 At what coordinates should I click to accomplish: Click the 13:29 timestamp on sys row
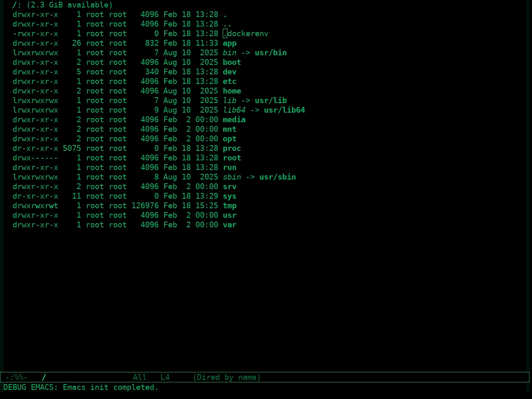coord(207,196)
